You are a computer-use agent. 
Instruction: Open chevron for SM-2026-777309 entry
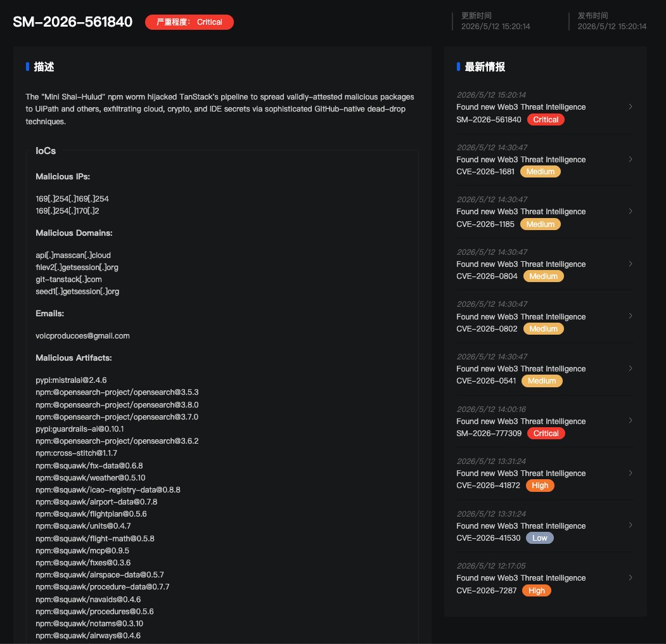tap(631, 420)
